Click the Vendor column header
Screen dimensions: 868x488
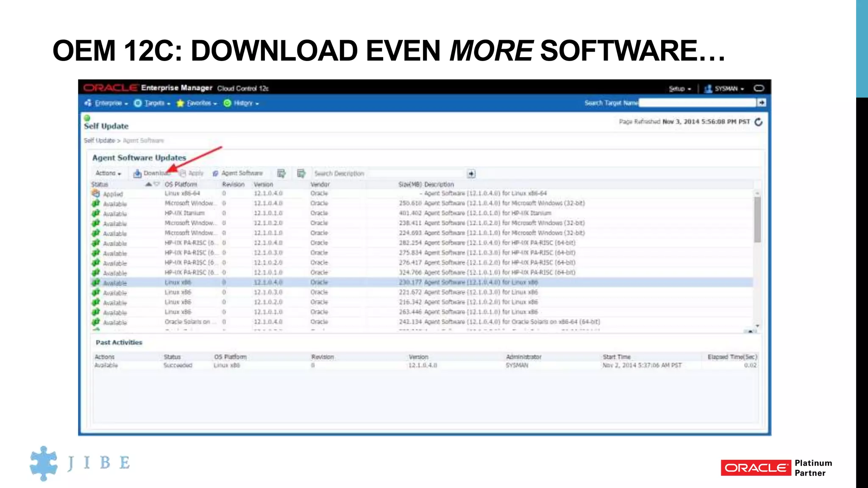[320, 184]
